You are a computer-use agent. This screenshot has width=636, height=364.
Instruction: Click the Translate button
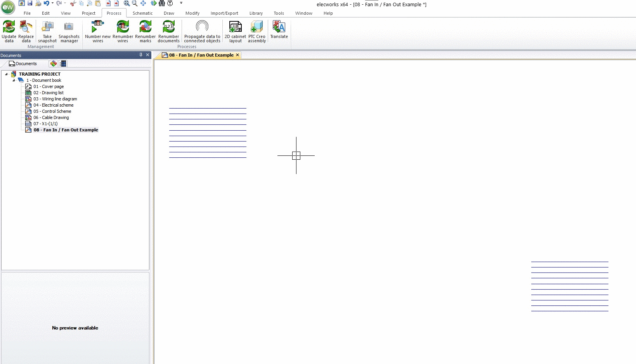coord(279,30)
